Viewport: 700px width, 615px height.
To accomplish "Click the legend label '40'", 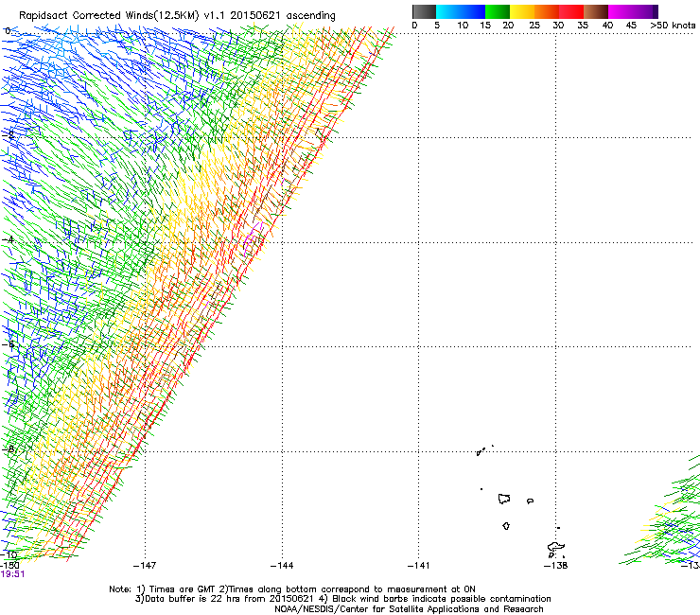I will coord(607,25).
